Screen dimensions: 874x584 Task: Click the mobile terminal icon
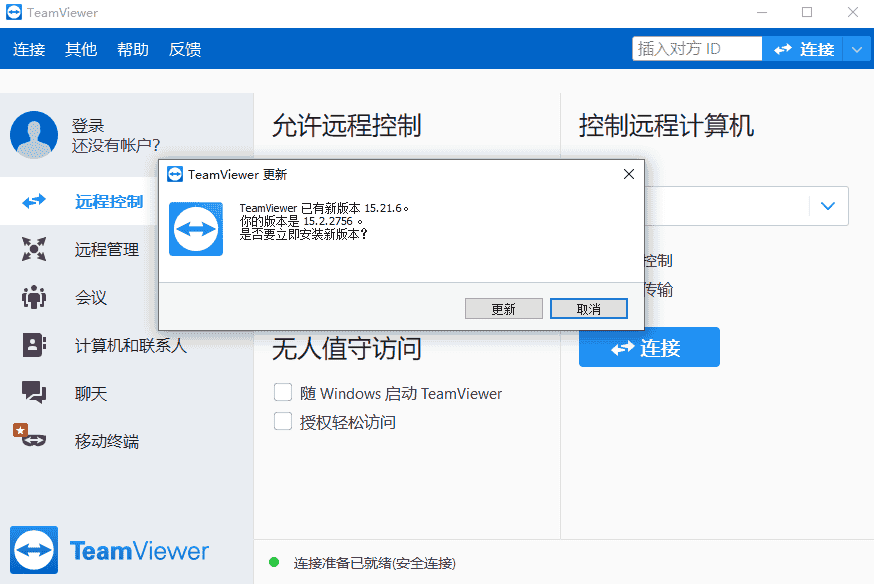30,436
